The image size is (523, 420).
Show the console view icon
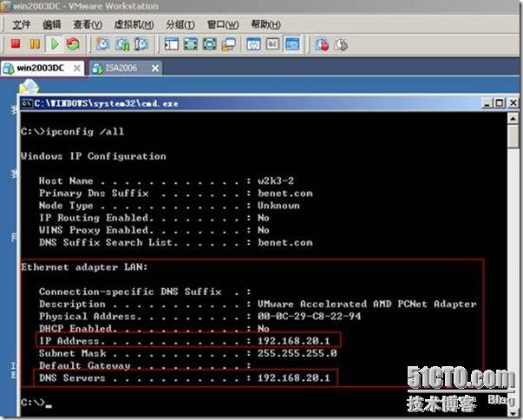click(292, 43)
